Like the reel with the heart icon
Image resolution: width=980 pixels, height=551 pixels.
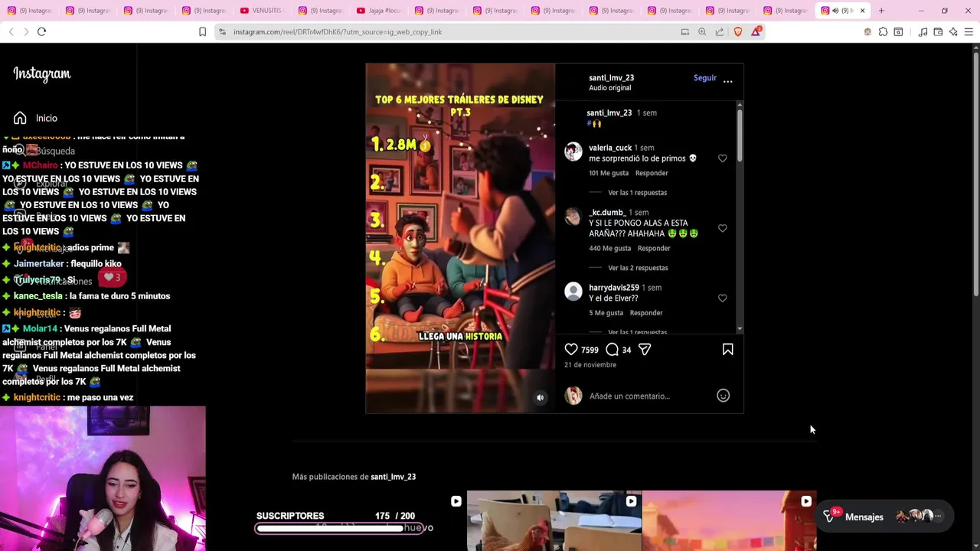click(571, 349)
